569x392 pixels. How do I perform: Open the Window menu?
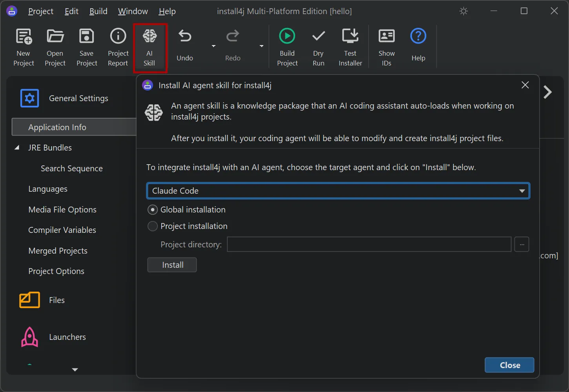(x=133, y=11)
